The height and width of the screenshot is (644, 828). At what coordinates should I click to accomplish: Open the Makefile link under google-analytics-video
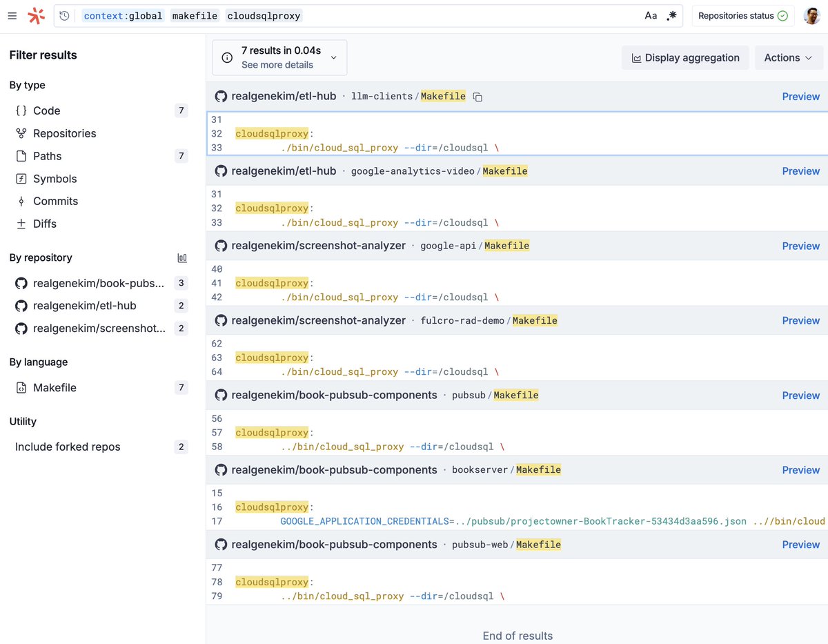coord(505,171)
